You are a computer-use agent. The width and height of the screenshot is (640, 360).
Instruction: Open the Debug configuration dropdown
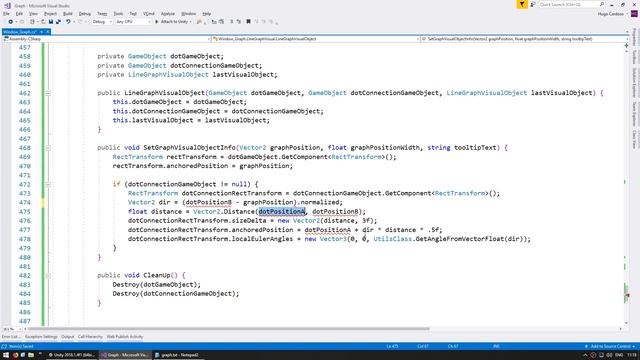[x=102, y=22]
